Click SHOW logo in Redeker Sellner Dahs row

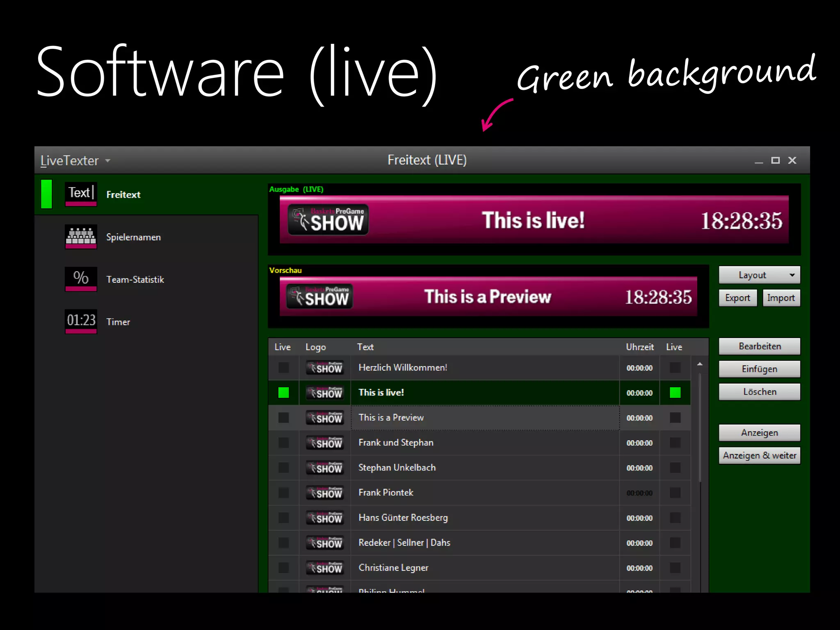[x=325, y=543]
